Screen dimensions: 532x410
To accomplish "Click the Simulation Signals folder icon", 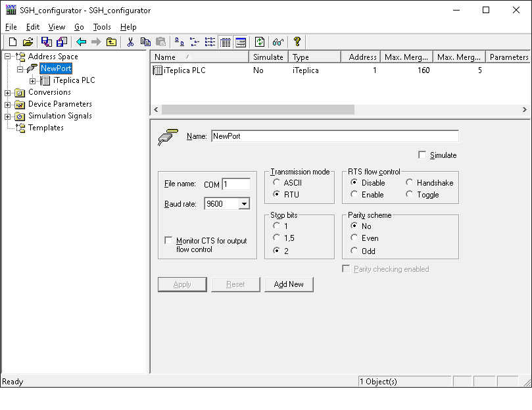I will 20,116.
